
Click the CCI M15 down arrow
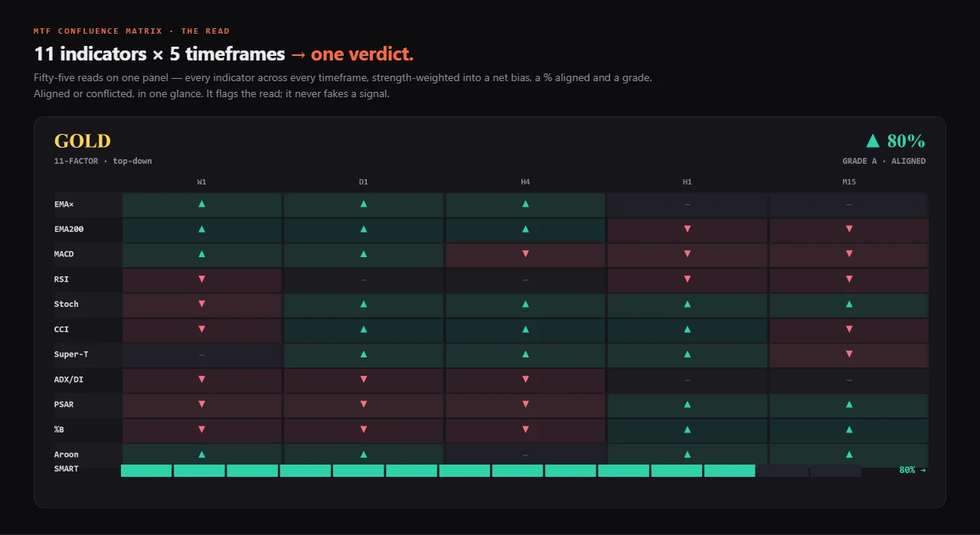tap(849, 329)
